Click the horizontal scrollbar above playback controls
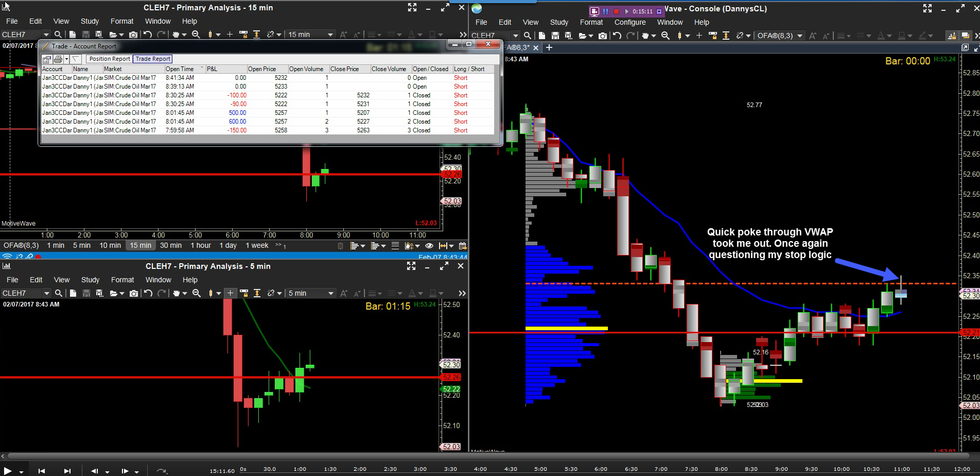 click(490, 456)
